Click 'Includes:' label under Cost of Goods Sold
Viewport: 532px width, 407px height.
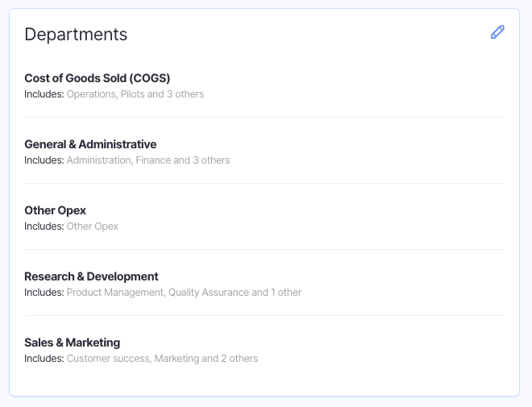[x=44, y=94]
